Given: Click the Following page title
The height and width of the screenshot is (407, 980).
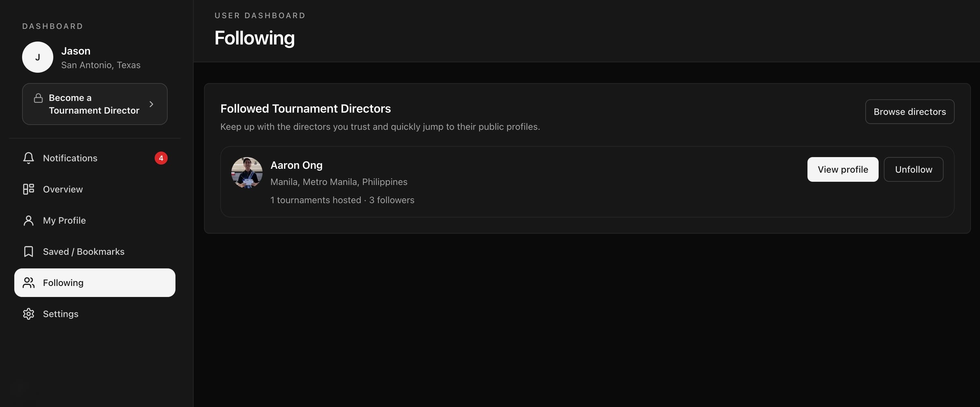Looking at the screenshot, I should click(254, 38).
